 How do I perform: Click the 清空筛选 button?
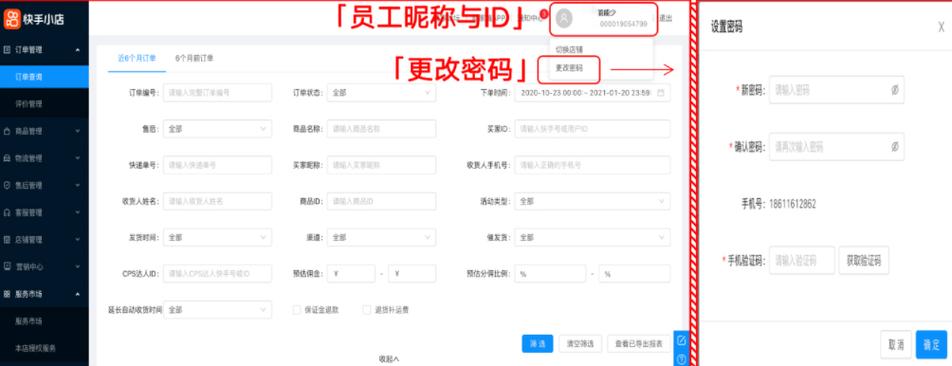coord(580,344)
